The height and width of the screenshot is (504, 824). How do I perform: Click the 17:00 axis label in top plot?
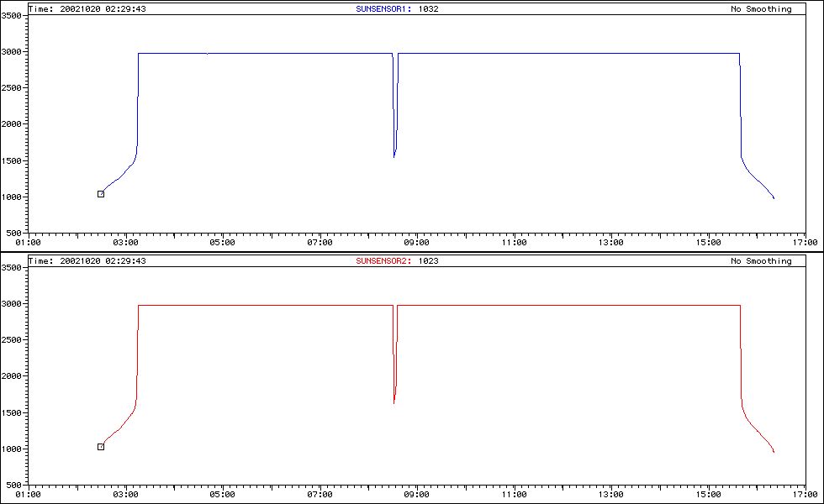(806, 243)
